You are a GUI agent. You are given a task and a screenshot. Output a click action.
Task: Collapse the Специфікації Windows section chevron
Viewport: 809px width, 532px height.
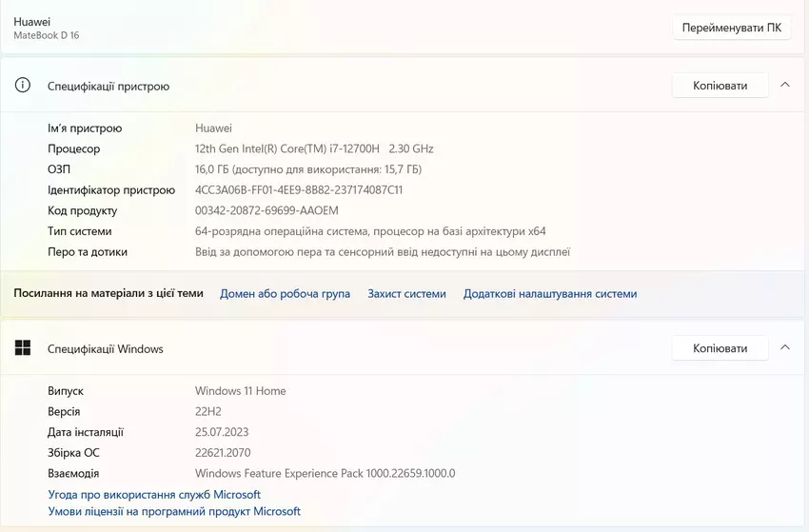[x=785, y=347]
